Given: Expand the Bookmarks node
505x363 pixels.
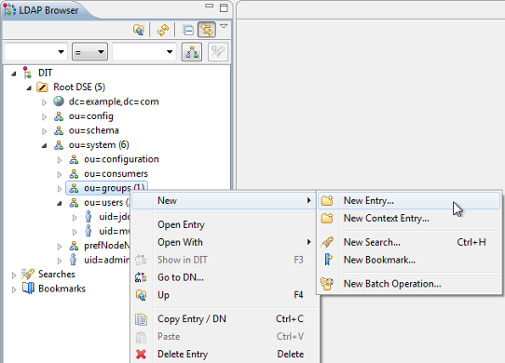Looking at the screenshot, I should tap(14, 290).
